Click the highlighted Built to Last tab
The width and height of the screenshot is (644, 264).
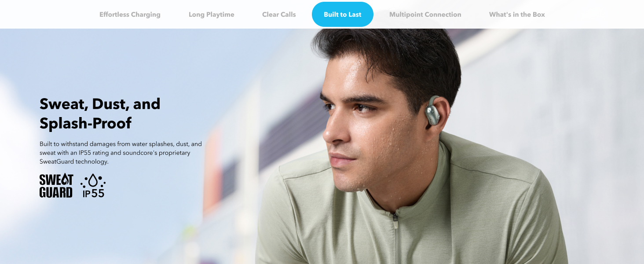(x=343, y=15)
